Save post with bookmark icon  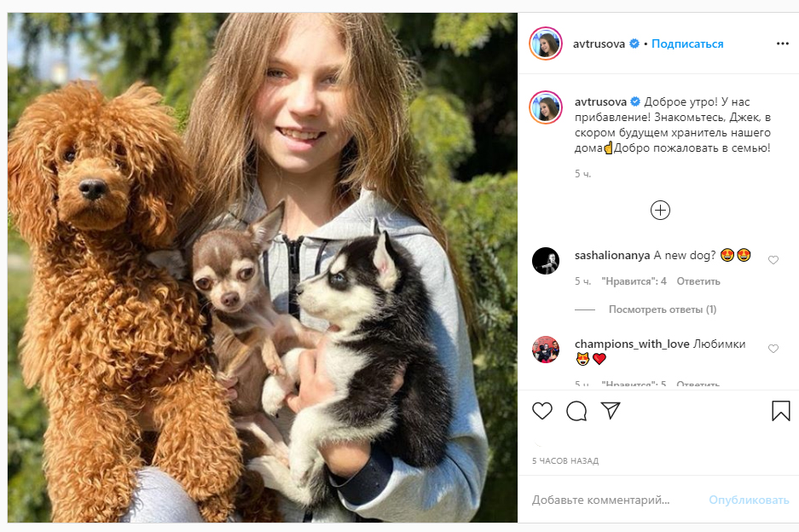pyautogui.click(x=780, y=411)
